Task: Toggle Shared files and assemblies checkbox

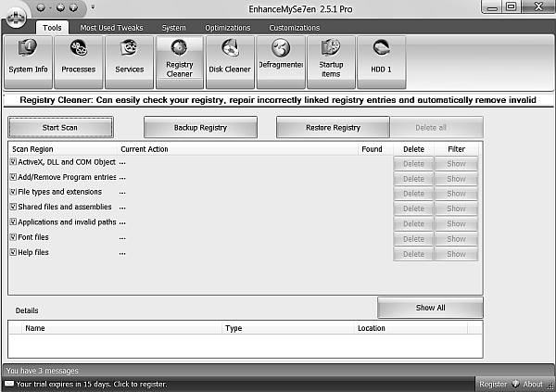Action: [x=13, y=207]
